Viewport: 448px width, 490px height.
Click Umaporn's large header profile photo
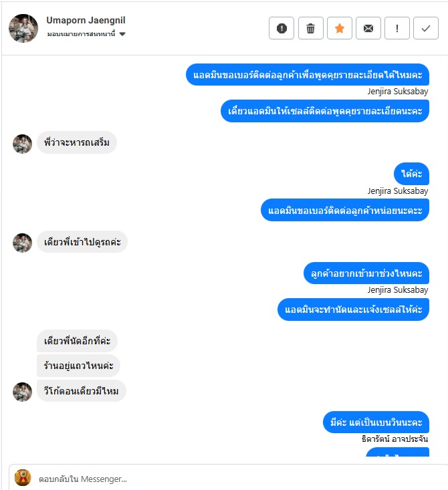[23, 28]
